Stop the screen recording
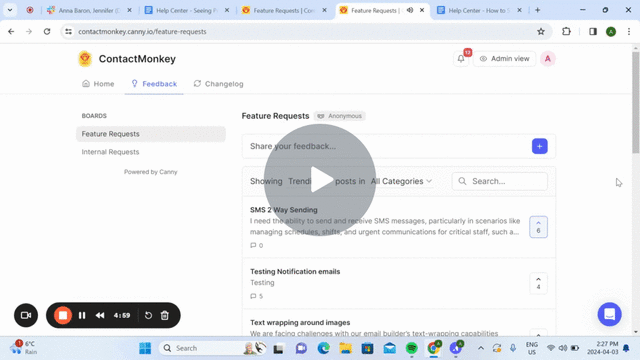 tap(63, 316)
